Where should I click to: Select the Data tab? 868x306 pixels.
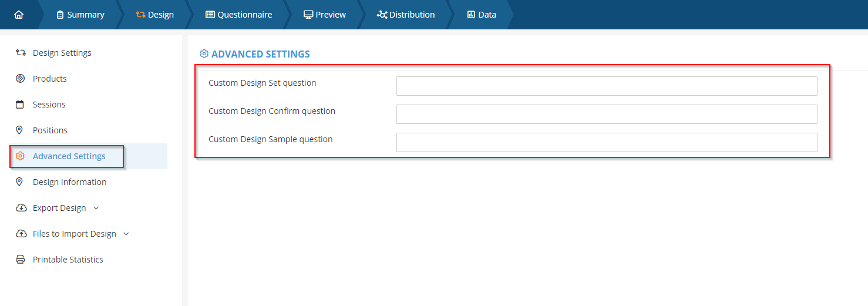coord(482,15)
